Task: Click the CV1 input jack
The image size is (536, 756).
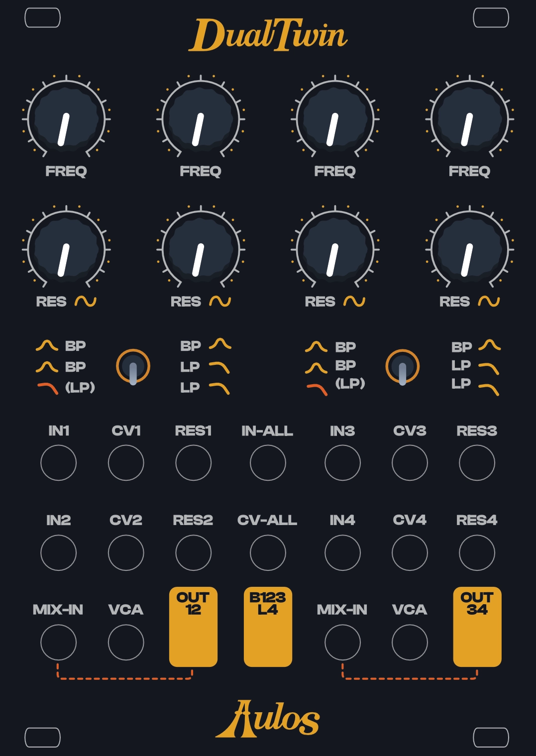Action: [126, 463]
